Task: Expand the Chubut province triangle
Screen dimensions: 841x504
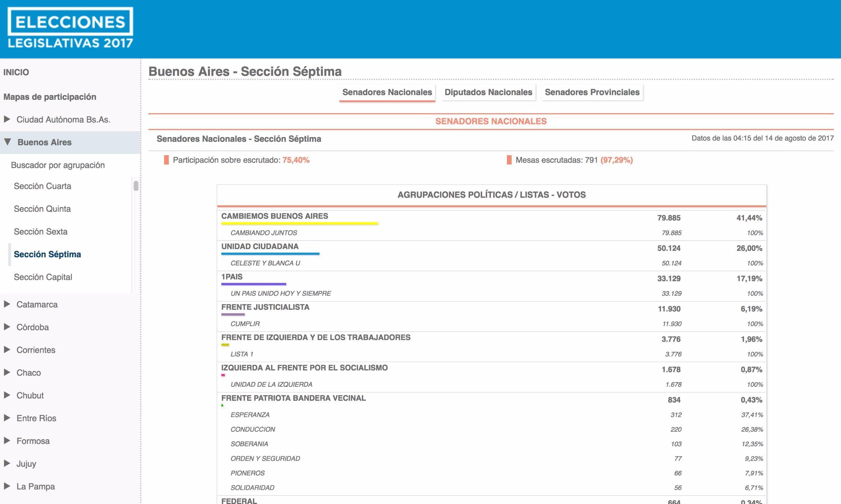Action: pyautogui.click(x=7, y=395)
